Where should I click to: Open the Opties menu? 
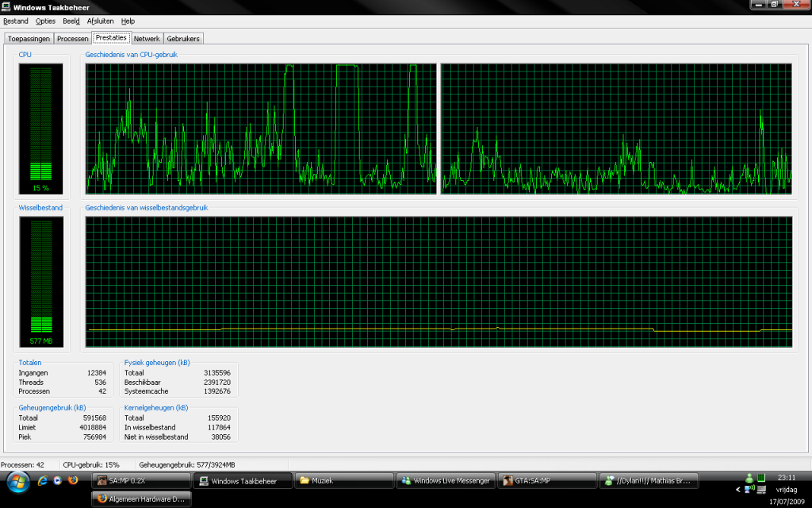click(x=45, y=21)
